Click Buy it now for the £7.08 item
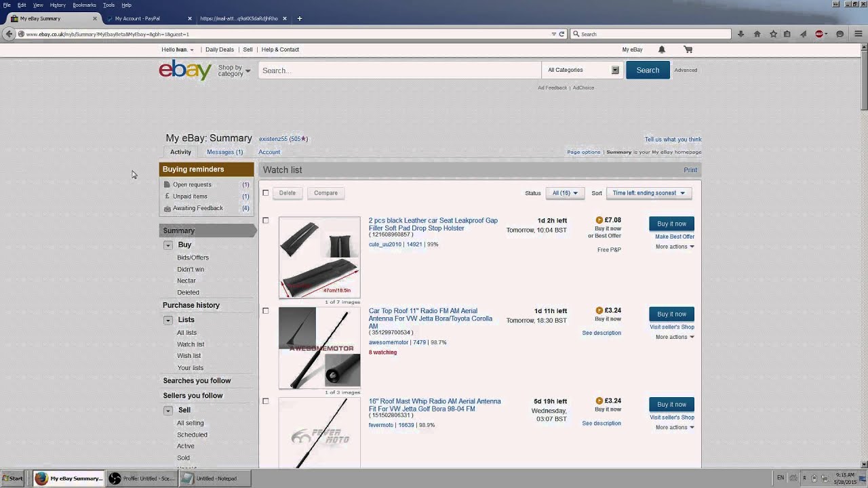 tap(671, 224)
